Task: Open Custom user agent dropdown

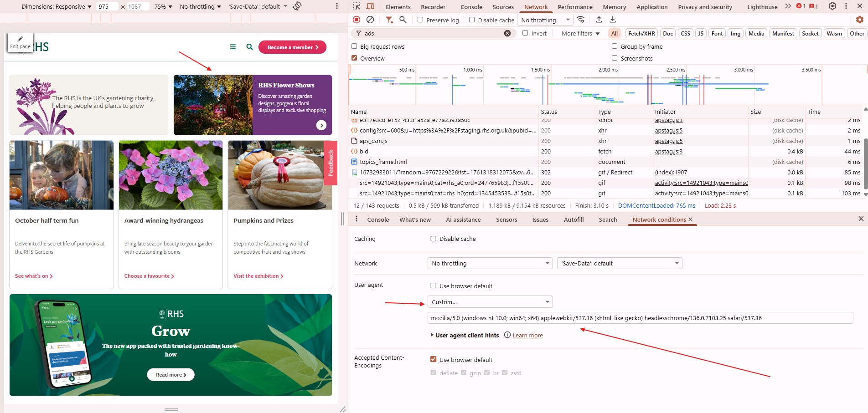Action: (x=490, y=302)
